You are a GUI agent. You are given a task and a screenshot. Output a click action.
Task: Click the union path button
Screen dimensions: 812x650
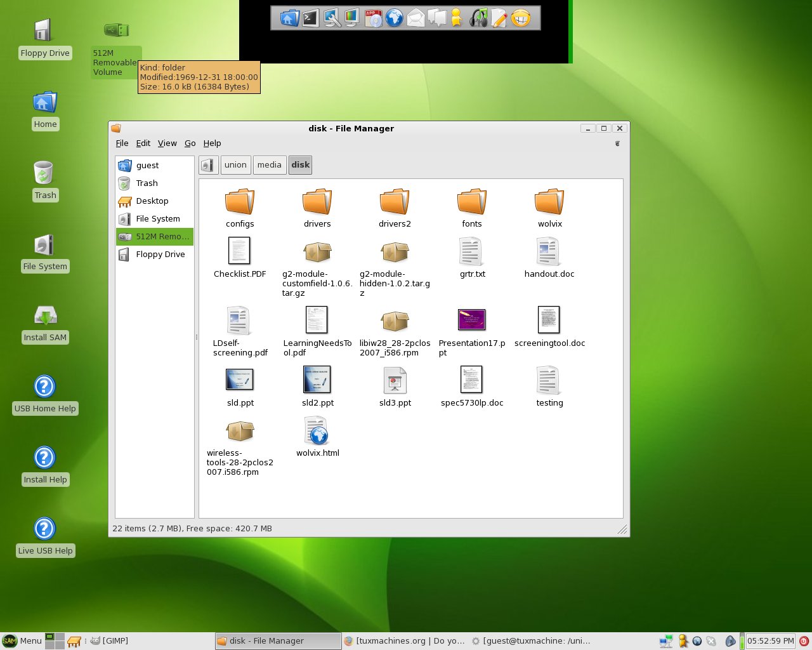[x=235, y=165]
